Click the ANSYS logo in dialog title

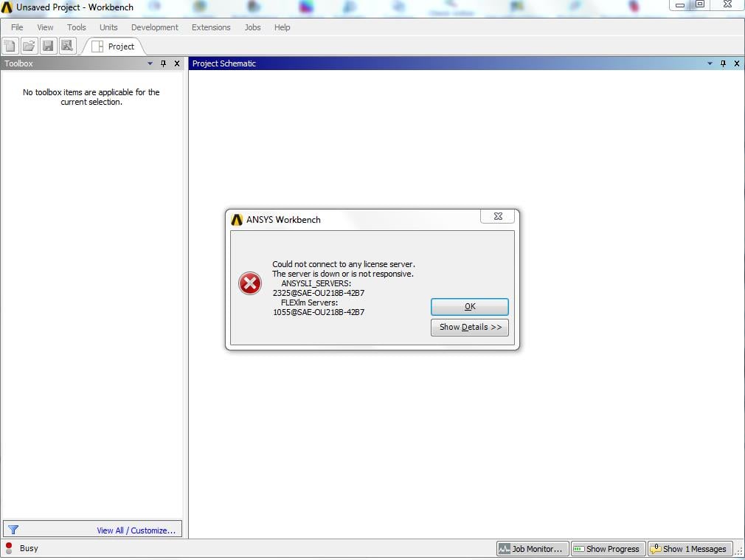pos(237,220)
